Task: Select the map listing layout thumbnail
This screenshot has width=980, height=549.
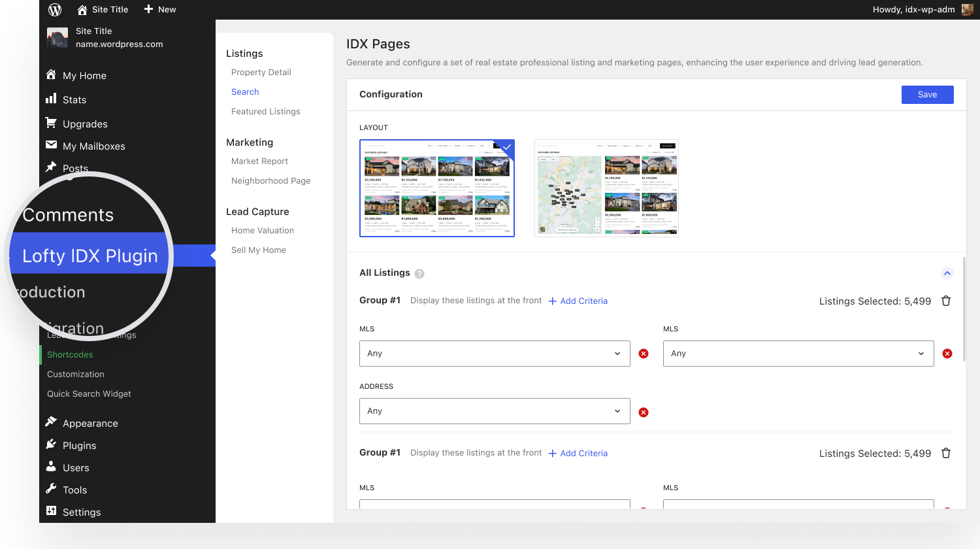Action: pyautogui.click(x=606, y=188)
